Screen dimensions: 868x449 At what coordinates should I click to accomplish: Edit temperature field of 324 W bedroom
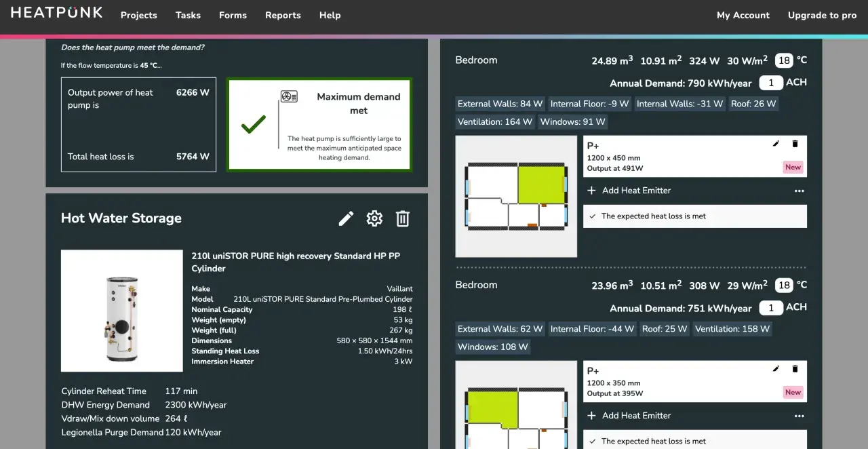point(784,60)
